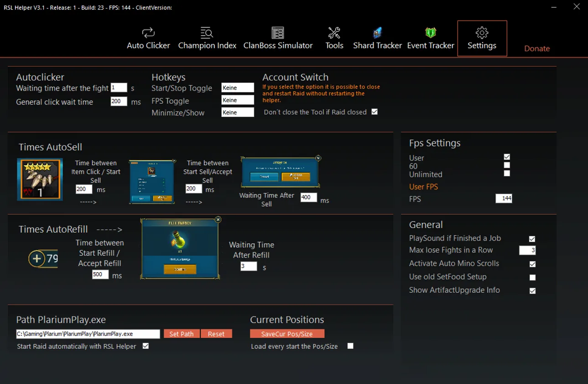Screen dimensions: 588x384
Task: Enable the Unlimited FPS checkbox
Action: (507, 174)
